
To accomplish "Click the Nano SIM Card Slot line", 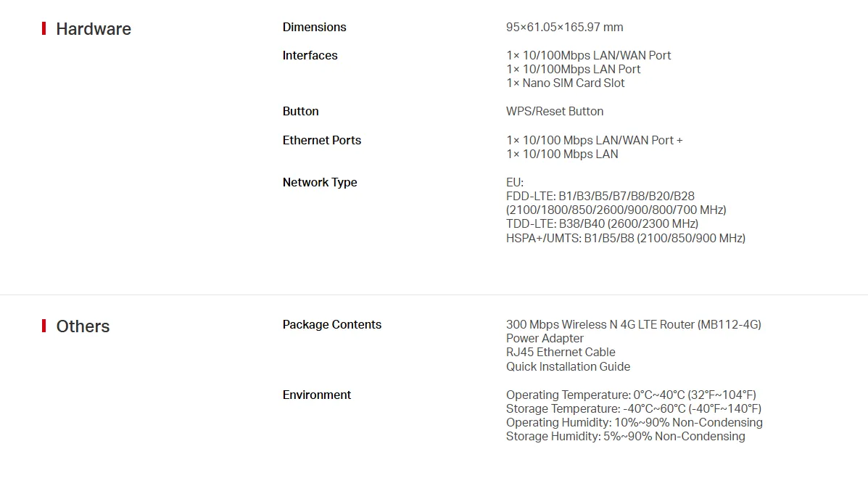I will tap(565, 83).
